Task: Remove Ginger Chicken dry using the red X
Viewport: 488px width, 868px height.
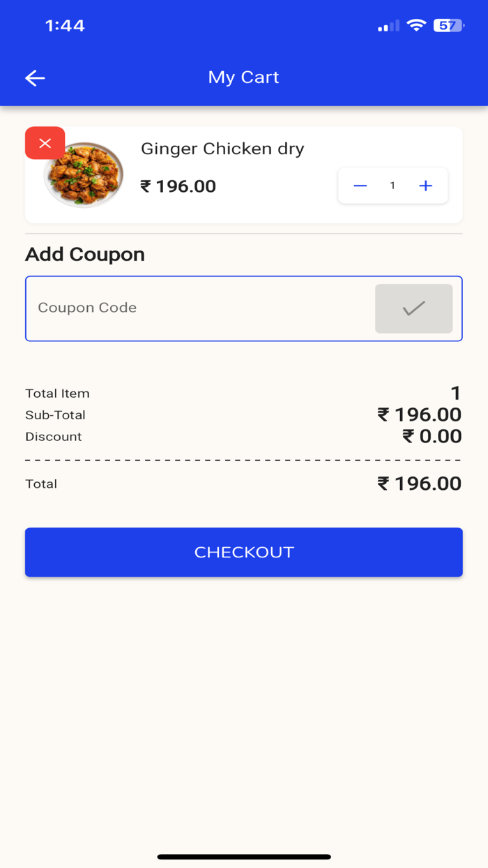Action: pos(45,143)
